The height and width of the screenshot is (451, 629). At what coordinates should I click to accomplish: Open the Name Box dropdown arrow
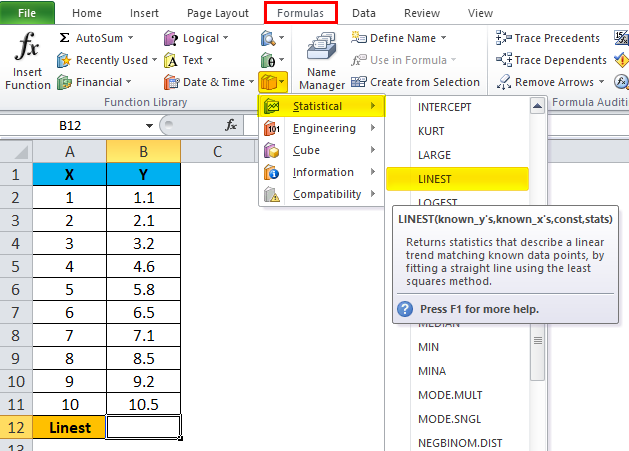[149, 126]
